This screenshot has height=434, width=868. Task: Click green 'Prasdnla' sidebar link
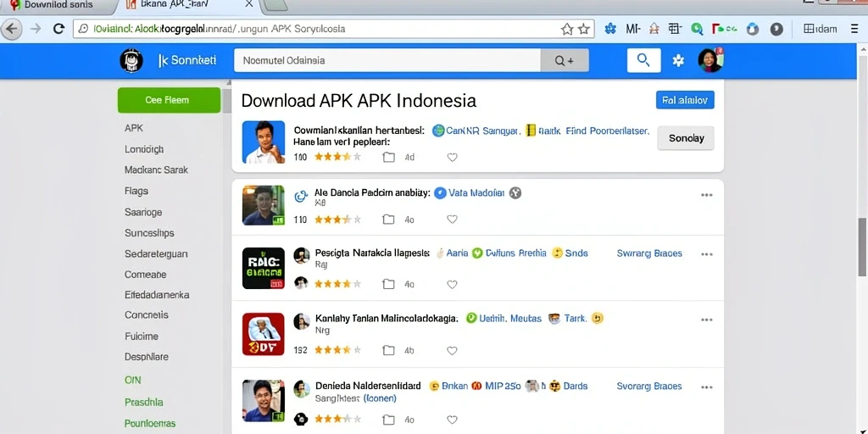click(143, 402)
